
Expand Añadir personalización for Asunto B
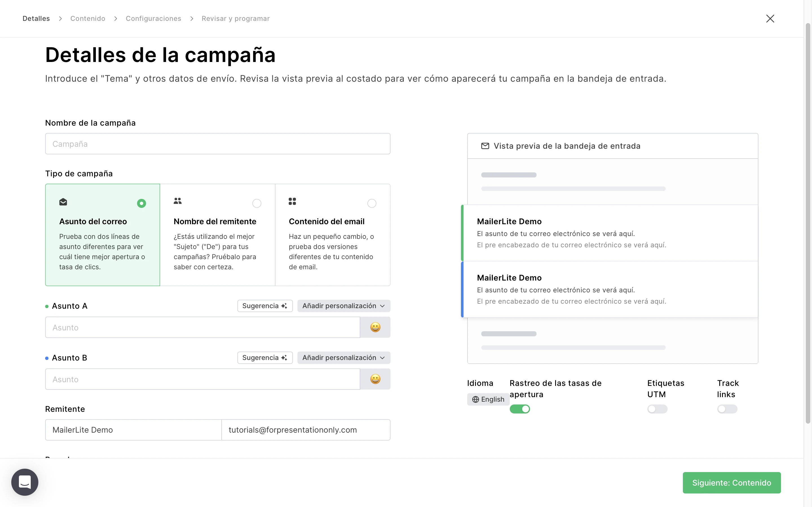(343, 358)
